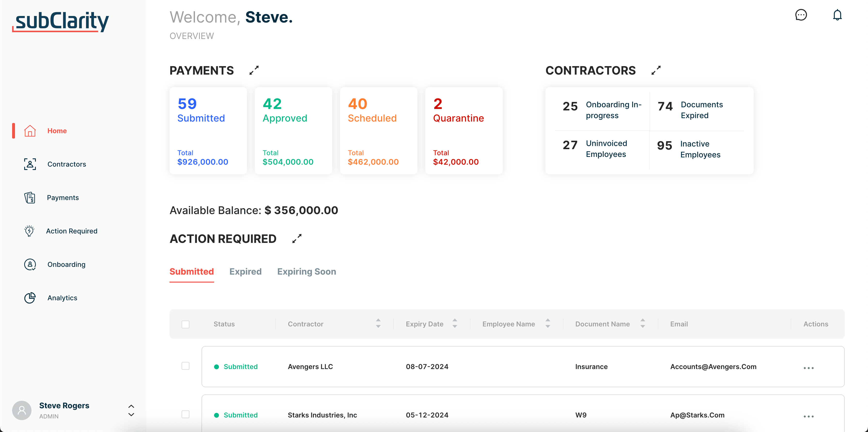
Task: Check the Starks Industries row checkbox
Action: pyautogui.click(x=185, y=414)
